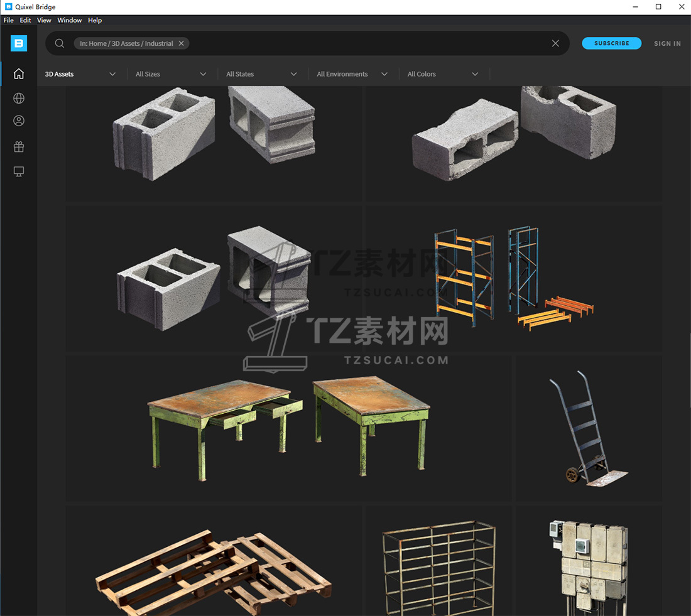Expand the 3D Assets dropdown

80,74
